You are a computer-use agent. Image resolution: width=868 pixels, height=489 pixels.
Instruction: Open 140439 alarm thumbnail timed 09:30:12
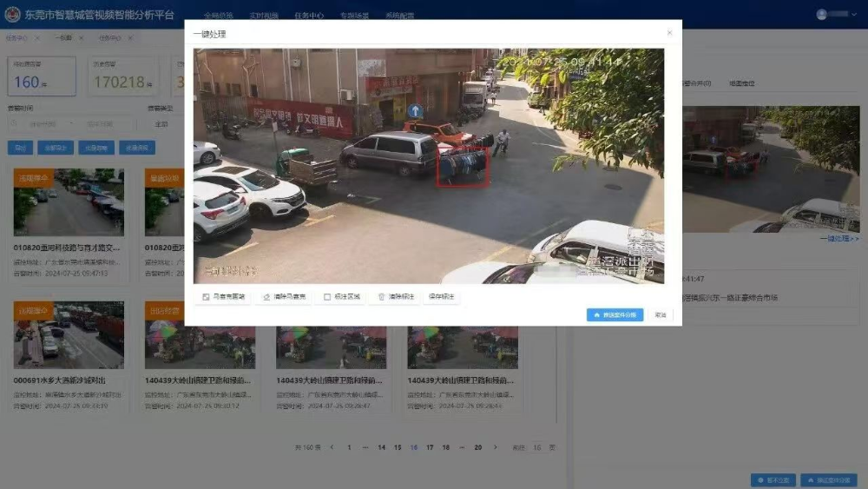pos(200,347)
